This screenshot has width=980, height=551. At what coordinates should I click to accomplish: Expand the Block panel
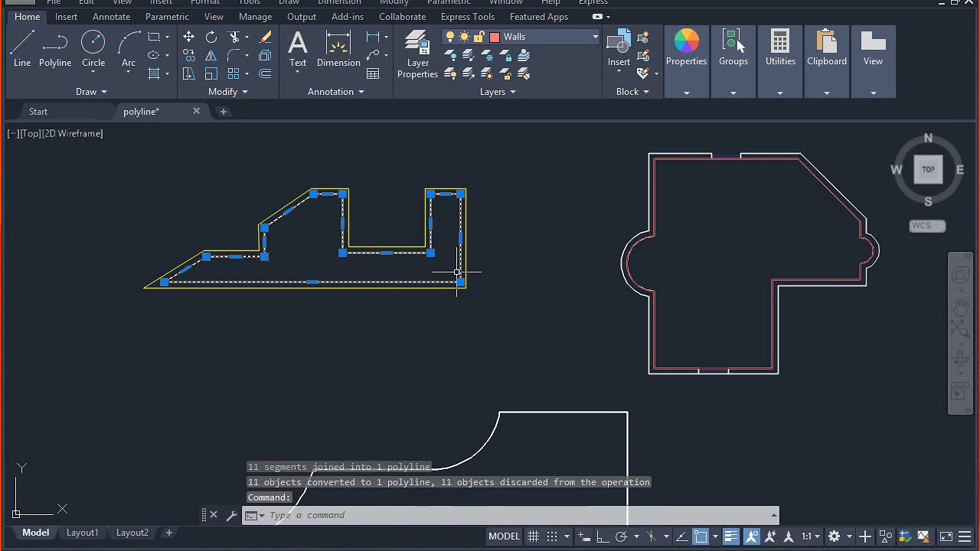632,92
